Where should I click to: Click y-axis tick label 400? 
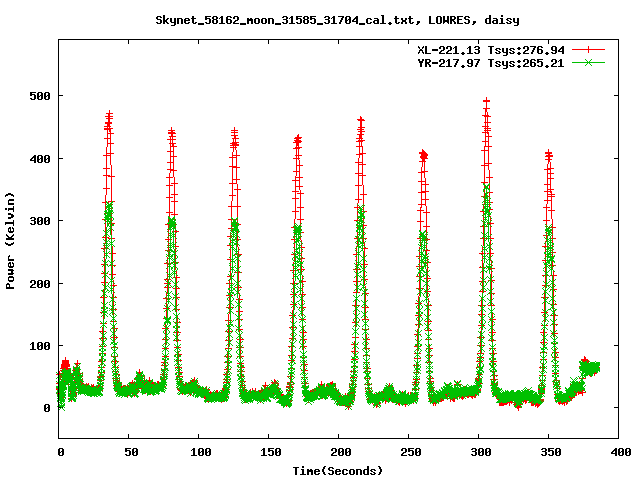click(x=40, y=159)
